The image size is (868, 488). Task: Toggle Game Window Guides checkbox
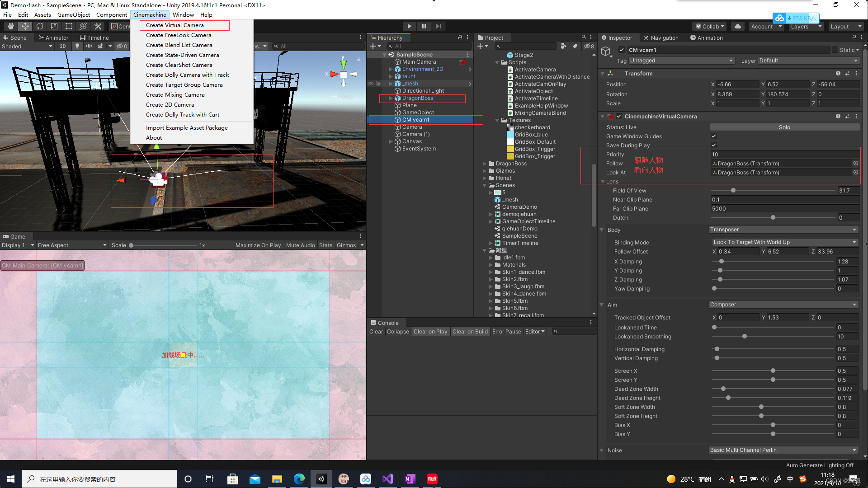pos(713,136)
